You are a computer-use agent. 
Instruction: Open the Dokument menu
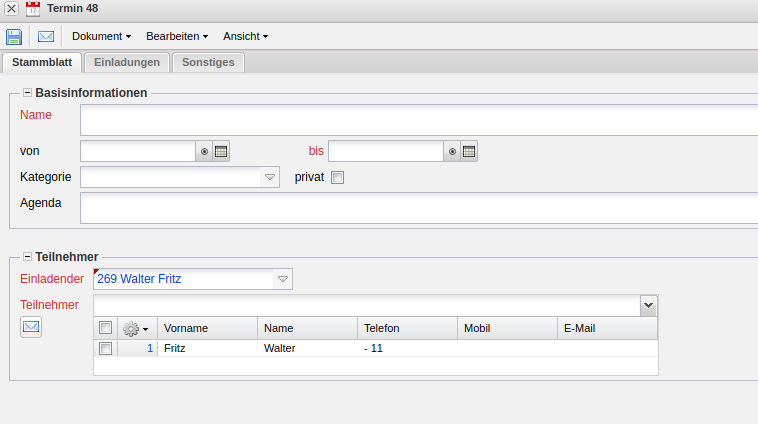102,36
